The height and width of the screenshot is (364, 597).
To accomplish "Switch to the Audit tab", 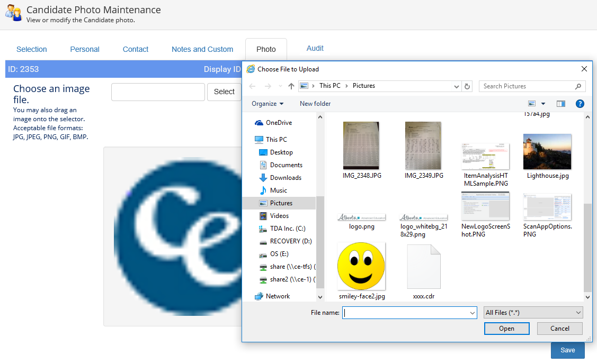I will point(315,48).
